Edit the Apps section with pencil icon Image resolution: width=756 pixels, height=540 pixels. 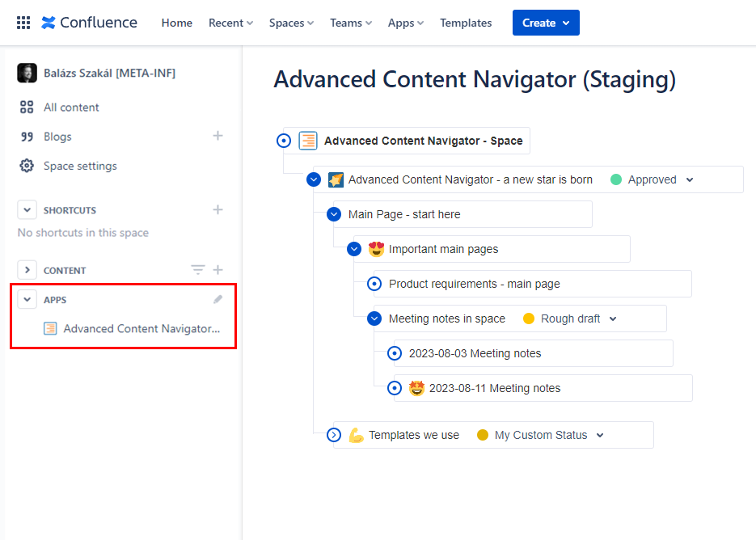click(x=218, y=299)
